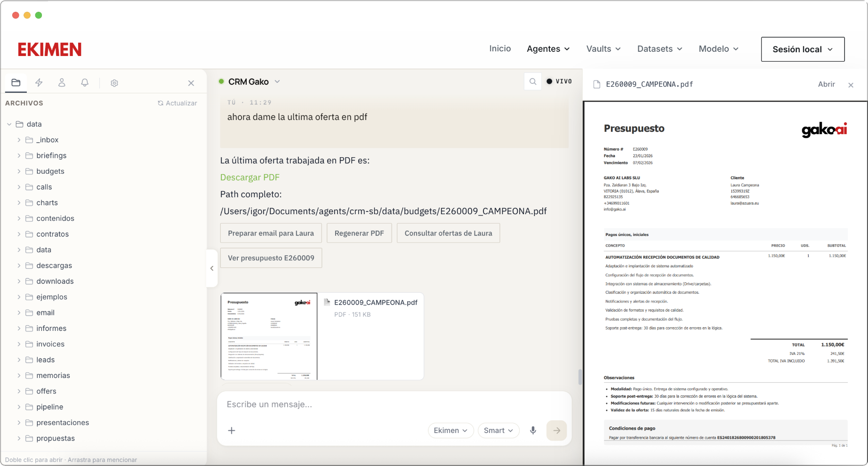Select the contenidos folder
This screenshot has width=868, height=466.
pyautogui.click(x=55, y=218)
